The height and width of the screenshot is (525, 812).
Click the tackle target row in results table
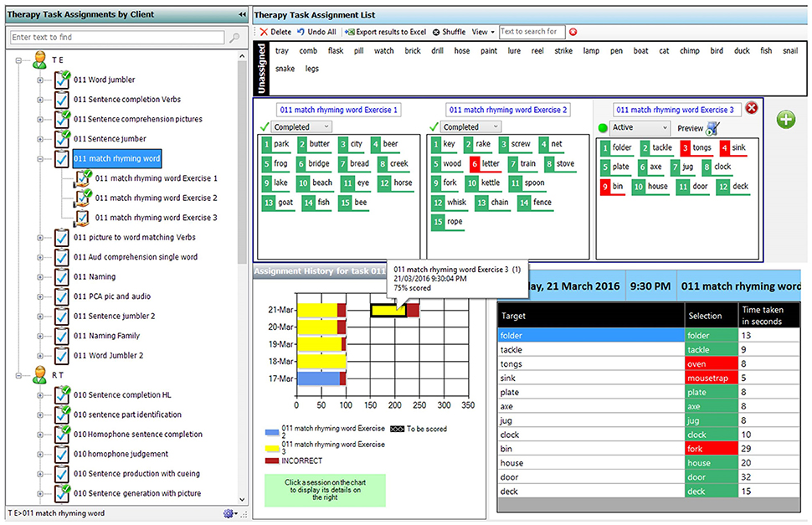pos(591,349)
